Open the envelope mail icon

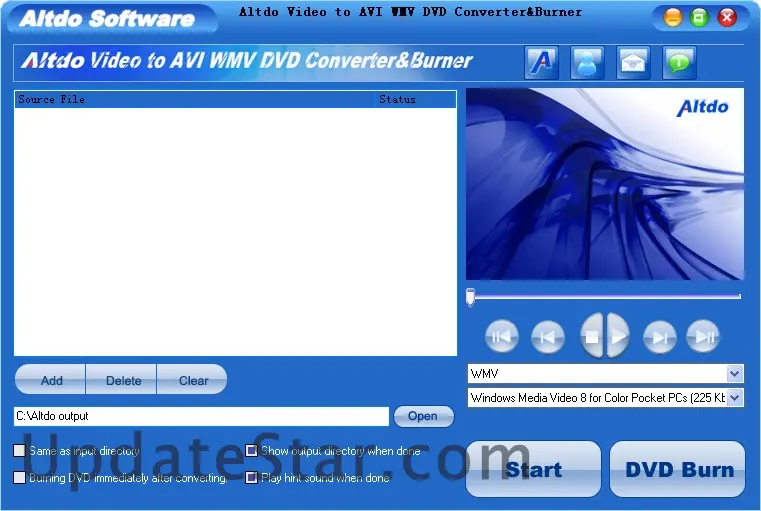[633, 63]
